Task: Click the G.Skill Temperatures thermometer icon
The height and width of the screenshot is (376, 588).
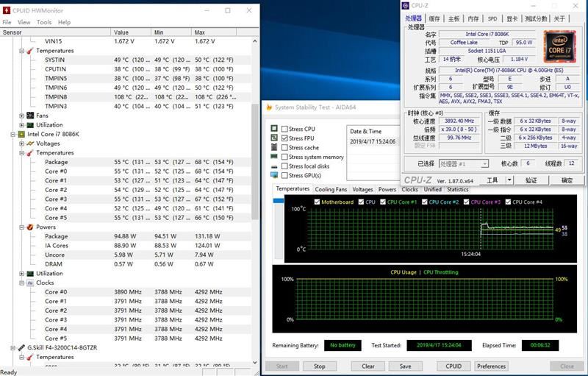Action: click(30, 357)
